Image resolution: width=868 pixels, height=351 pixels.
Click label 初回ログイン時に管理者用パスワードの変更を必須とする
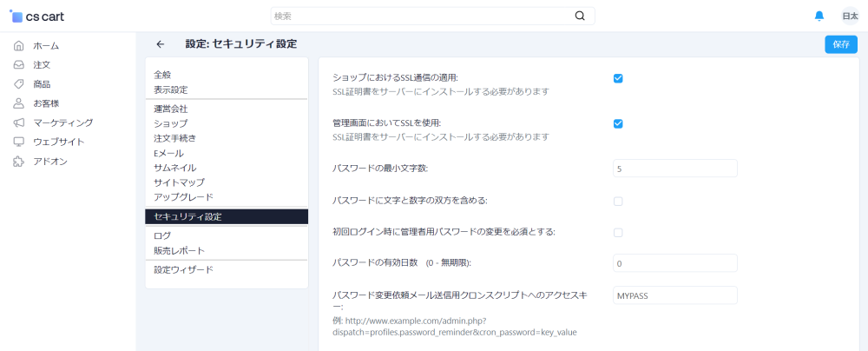(x=444, y=232)
